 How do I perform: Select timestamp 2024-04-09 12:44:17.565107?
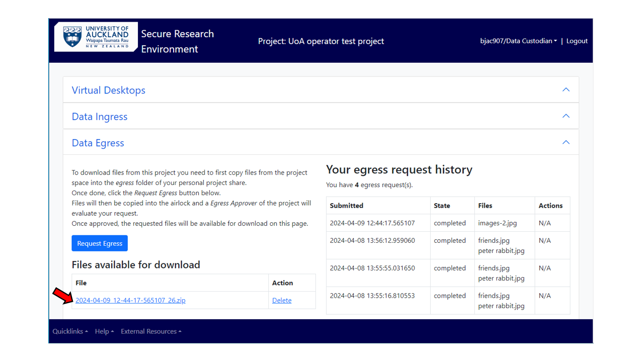coord(373,223)
